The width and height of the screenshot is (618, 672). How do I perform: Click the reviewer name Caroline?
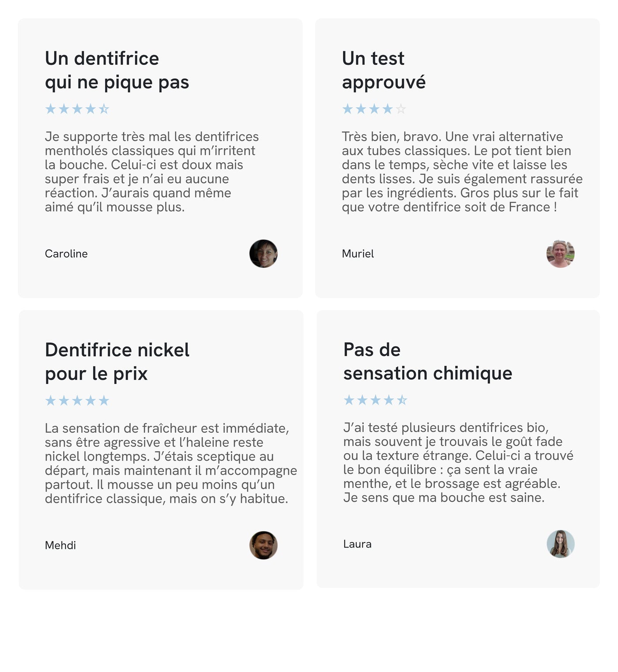coord(66,254)
